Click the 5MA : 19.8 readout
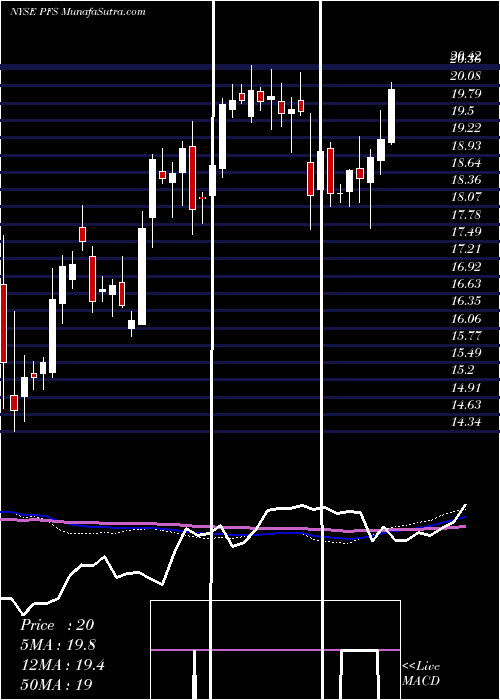This screenshot has width=500, height=700. point(58,645)
